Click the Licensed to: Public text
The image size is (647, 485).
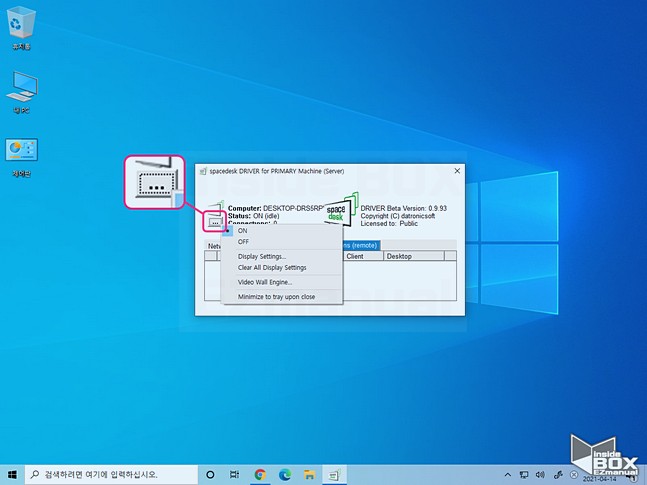(x=389, y=223)
